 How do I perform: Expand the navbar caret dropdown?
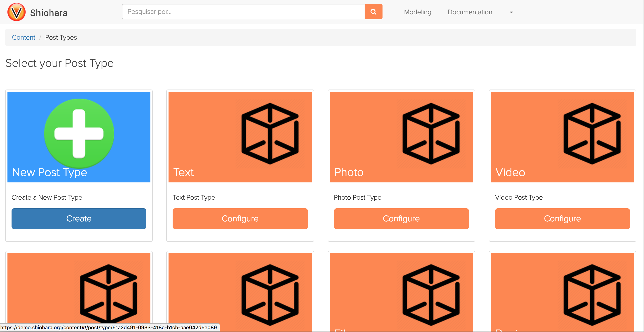(x=511, y=12)
